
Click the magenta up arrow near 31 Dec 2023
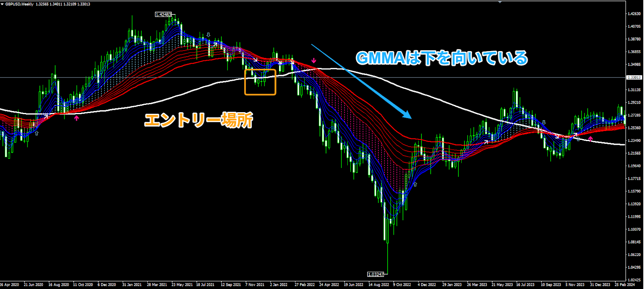[x=590, y=139]
